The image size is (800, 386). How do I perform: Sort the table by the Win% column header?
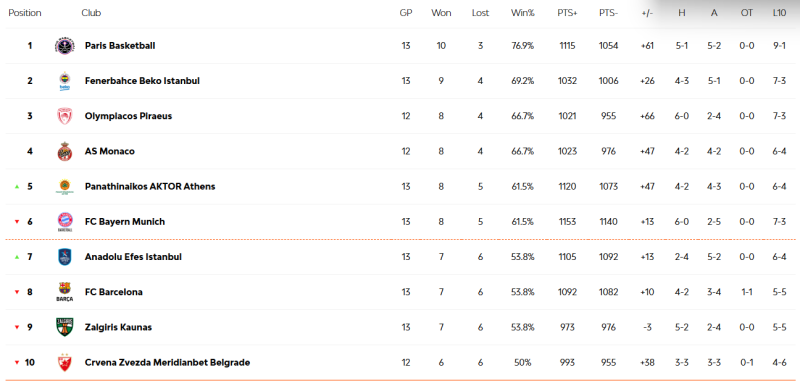522,13
